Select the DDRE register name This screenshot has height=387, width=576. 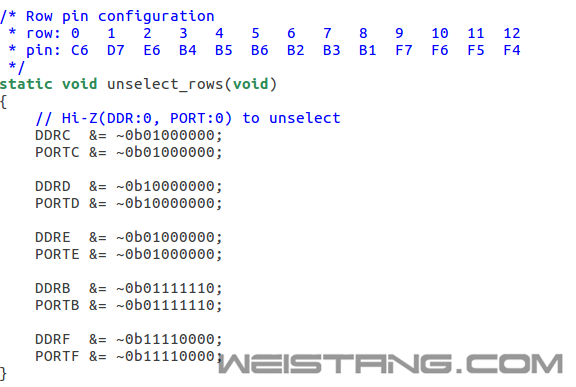53,237
